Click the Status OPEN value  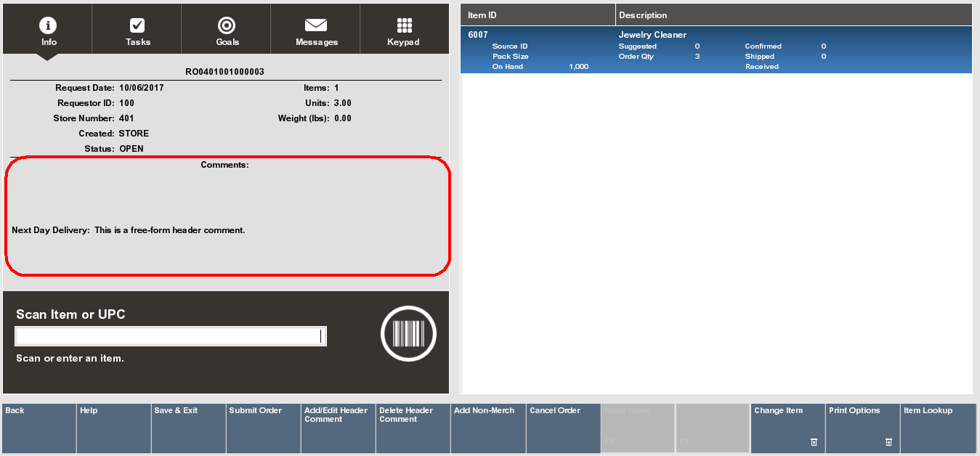click(x=131, y=149)
